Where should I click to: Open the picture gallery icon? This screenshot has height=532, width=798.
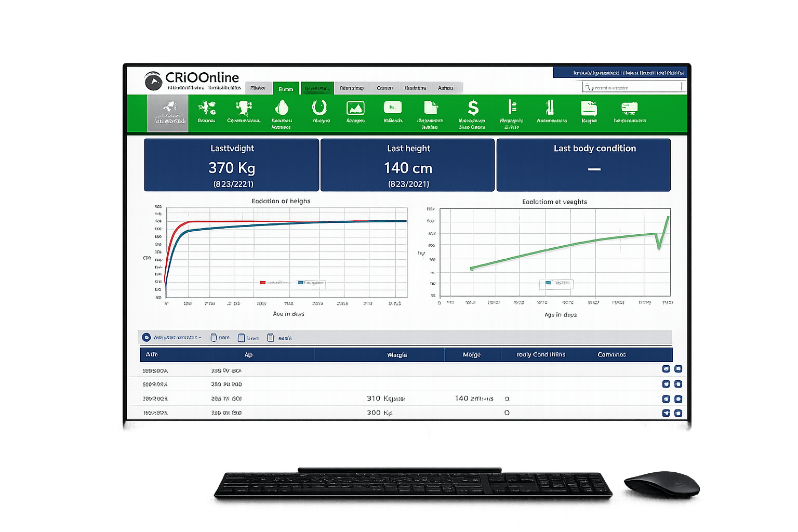click(x=355, y=108)
